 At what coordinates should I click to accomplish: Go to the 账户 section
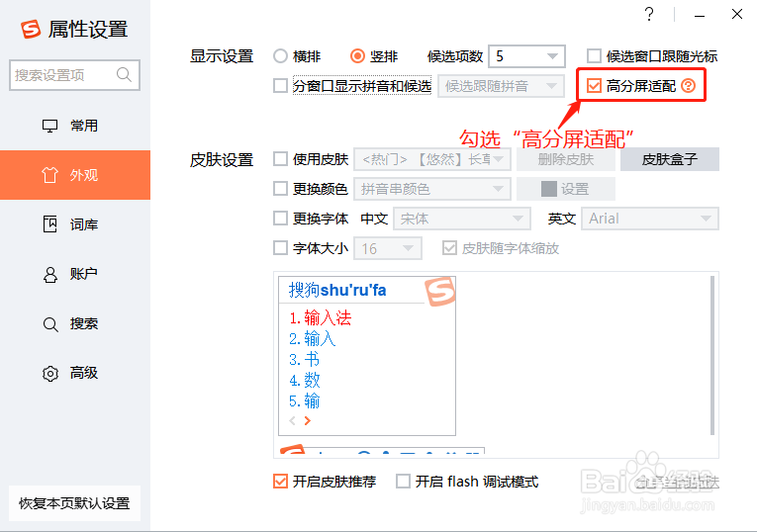click(75, 274)
